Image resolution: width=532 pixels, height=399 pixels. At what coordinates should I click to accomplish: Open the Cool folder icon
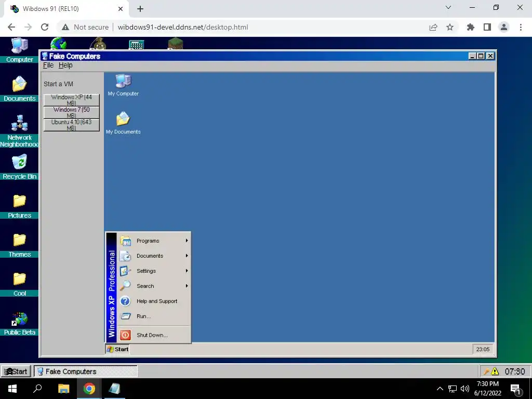tap(19, 279)
